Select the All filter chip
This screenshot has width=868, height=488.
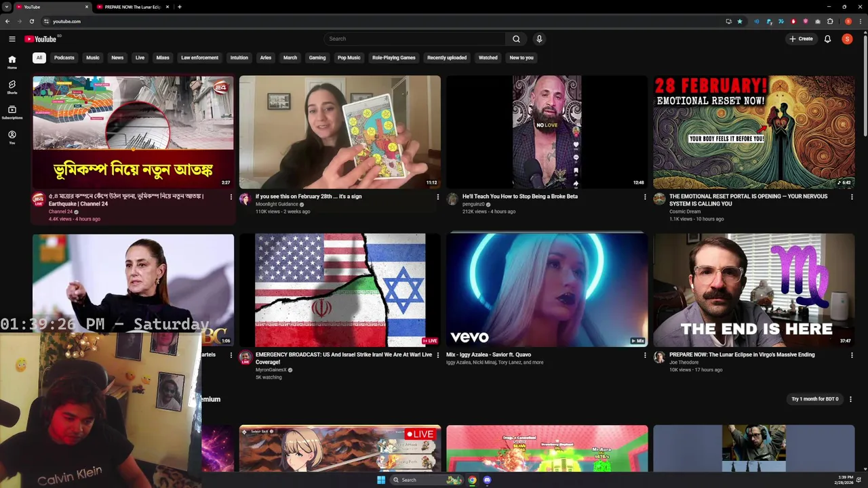pyautogui.click(x=39, y=58)
